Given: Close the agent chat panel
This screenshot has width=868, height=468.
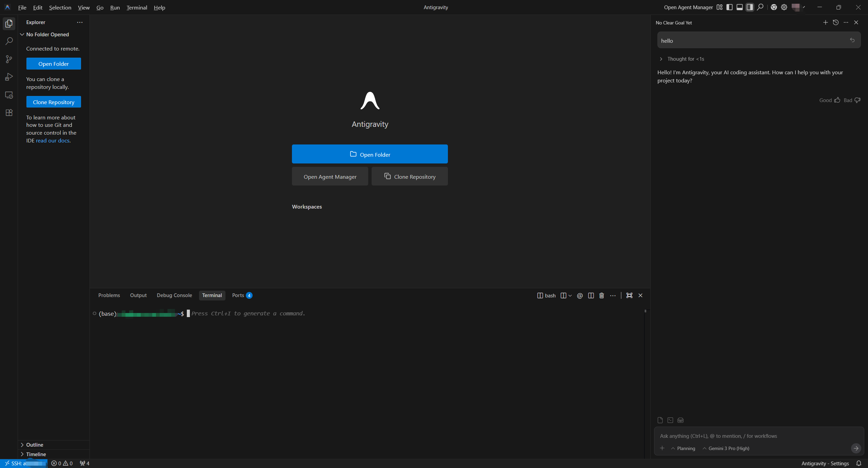Looking at the screenshot, I should tap(856, 22).
